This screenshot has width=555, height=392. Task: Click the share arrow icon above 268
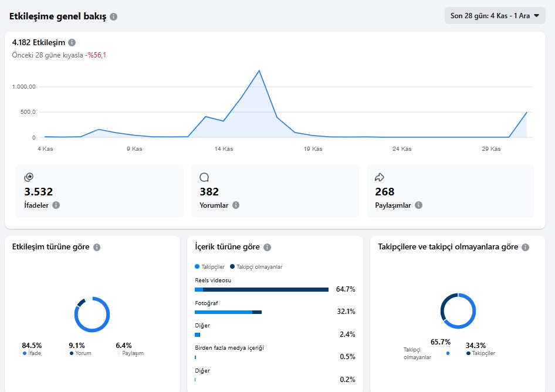[380, 177]
